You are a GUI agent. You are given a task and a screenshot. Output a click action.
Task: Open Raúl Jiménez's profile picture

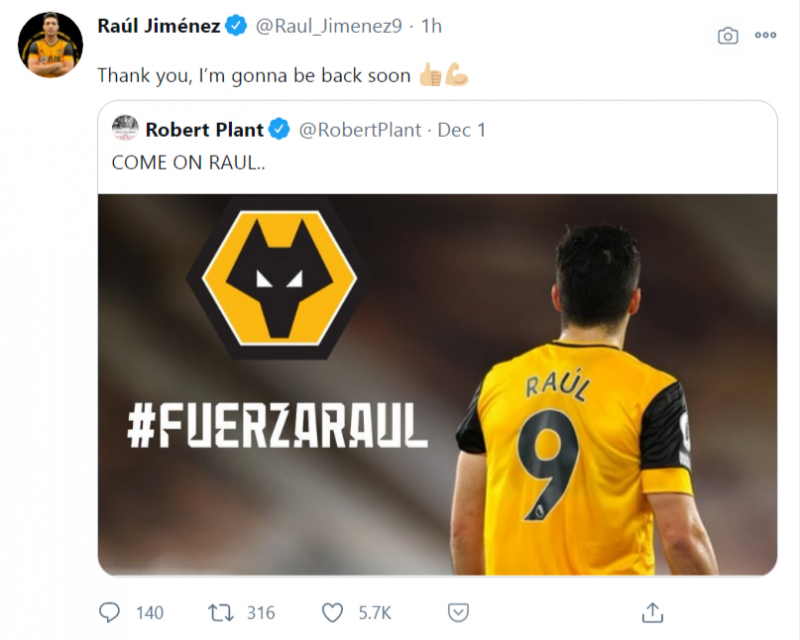coord(50,45)
